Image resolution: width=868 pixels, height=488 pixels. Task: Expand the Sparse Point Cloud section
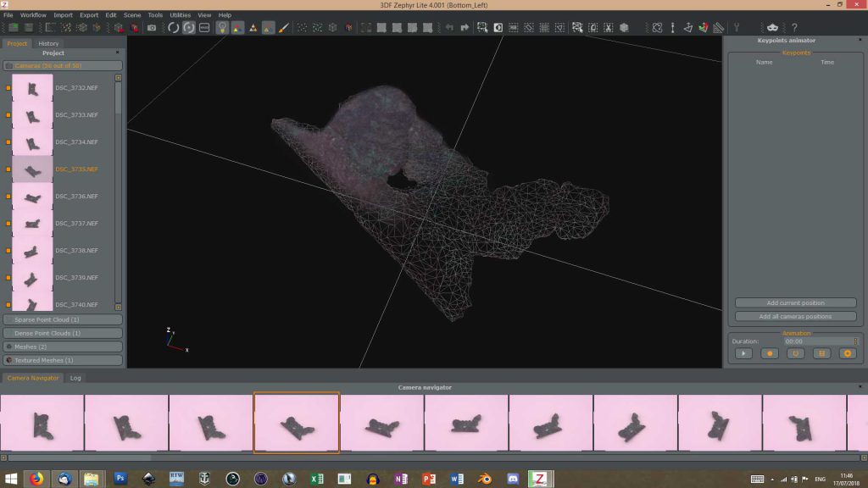[x=63, y=319]
